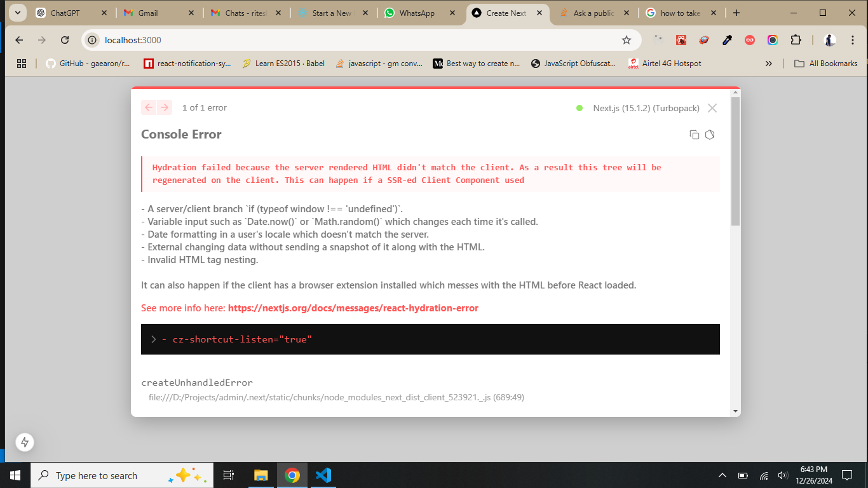This screenshot has width=868, height=488.
Task: Switch to the Ask a public tab
Action: (594, 13)
